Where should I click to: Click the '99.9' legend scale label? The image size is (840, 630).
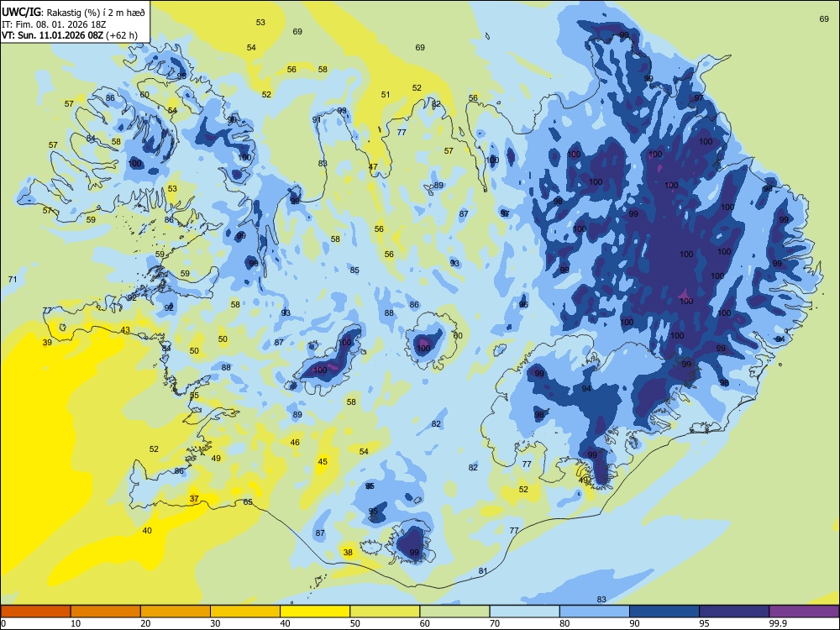[x=778, y=623]
